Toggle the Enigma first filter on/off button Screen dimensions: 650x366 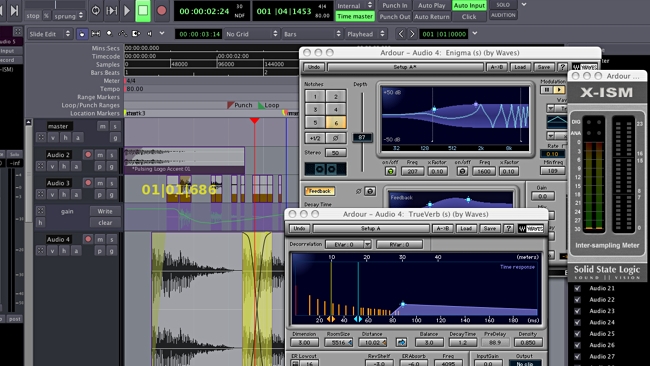[390, 171]
